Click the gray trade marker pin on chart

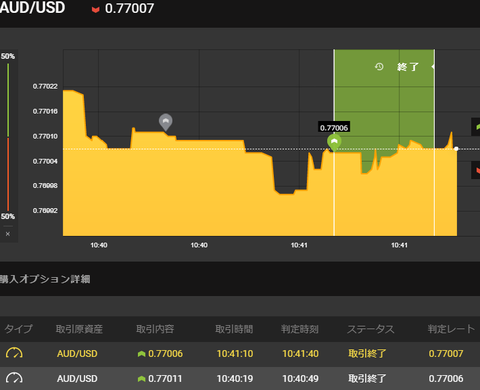pos(166,122)
